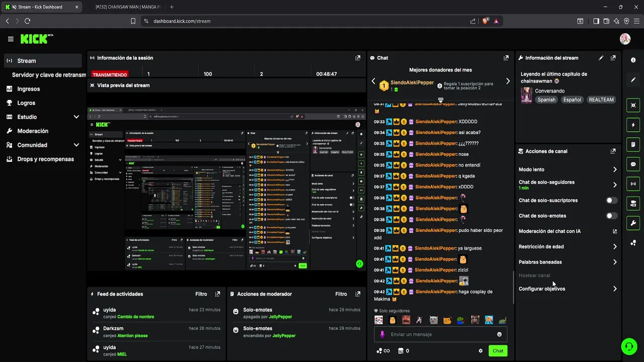This screenshot has width=644, height=362.
Task: Click the green Chat send button
Action: (x=498, y=351)
